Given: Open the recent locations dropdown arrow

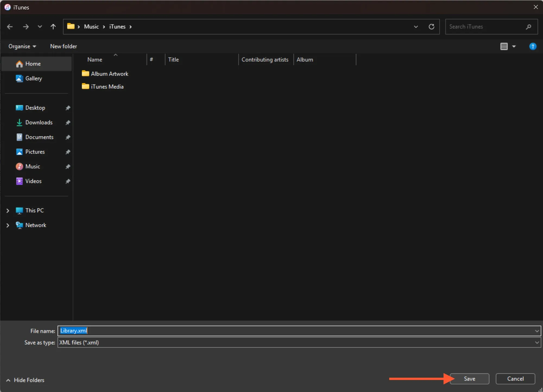Looking at the screenshot, I should (x=40, y=27).
